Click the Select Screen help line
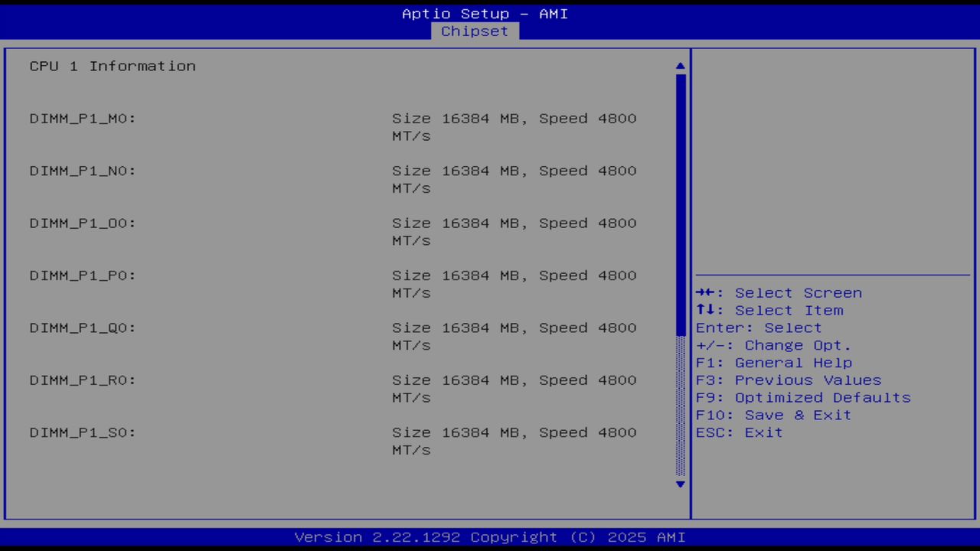Screen dimensions: 980x551 pos(779,293)
